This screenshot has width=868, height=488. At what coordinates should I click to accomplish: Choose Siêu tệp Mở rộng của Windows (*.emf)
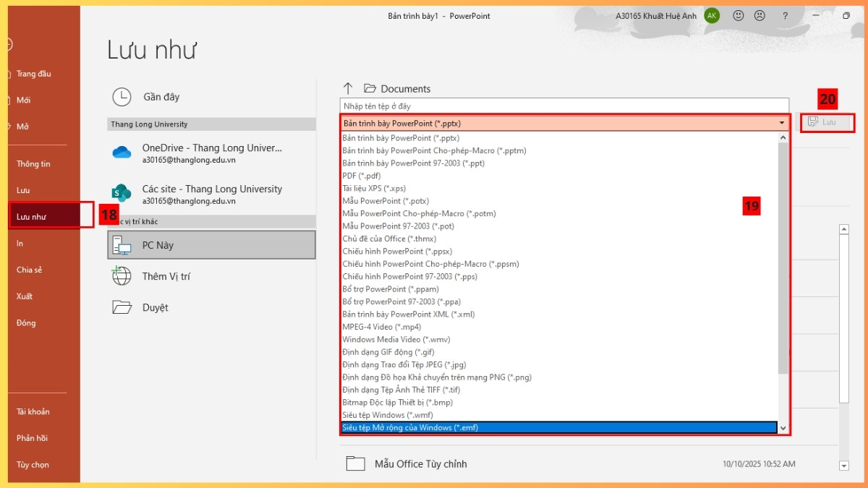pyautogui.click(x=558, y=427)
